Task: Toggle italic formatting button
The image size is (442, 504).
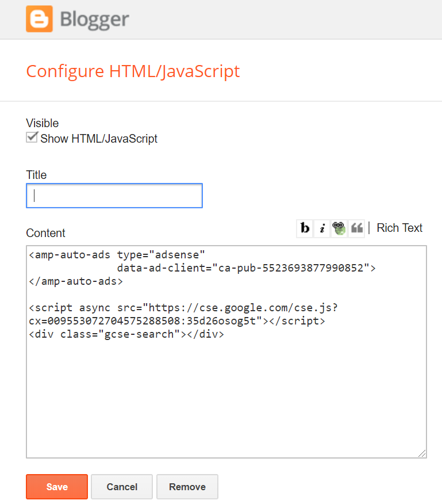Action: click(x=322, y=228)
